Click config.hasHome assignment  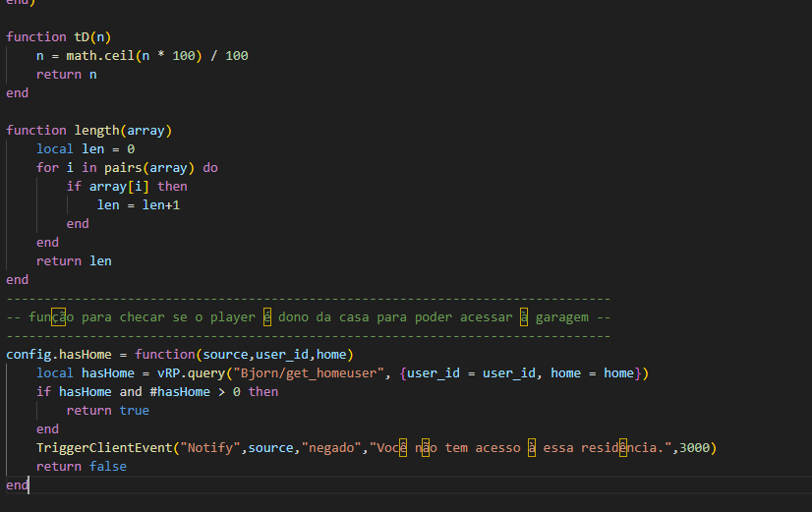(59, 355)
